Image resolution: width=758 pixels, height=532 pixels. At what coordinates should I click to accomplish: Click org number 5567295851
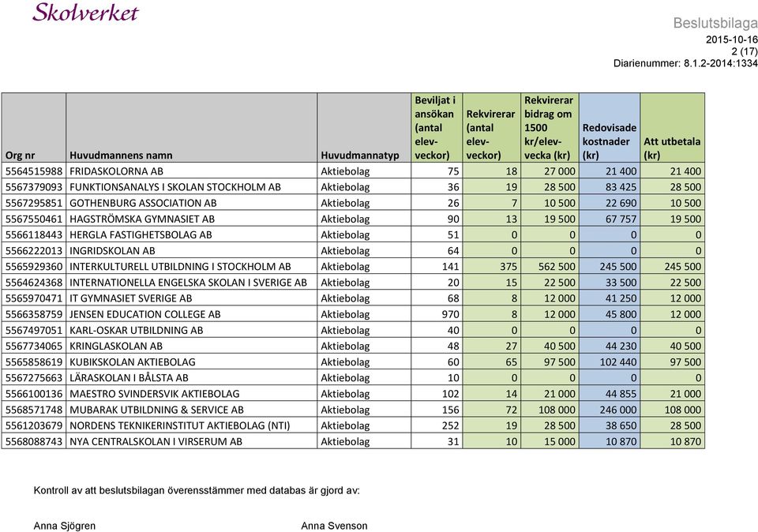[x=34, y=203]
